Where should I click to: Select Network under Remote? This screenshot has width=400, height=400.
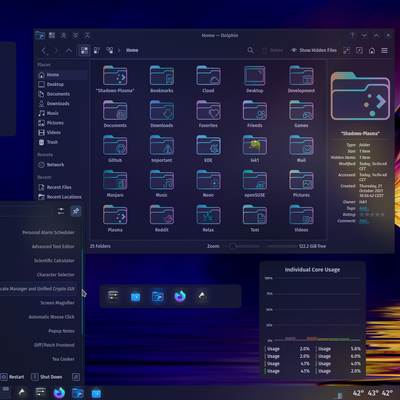point(62,165)
